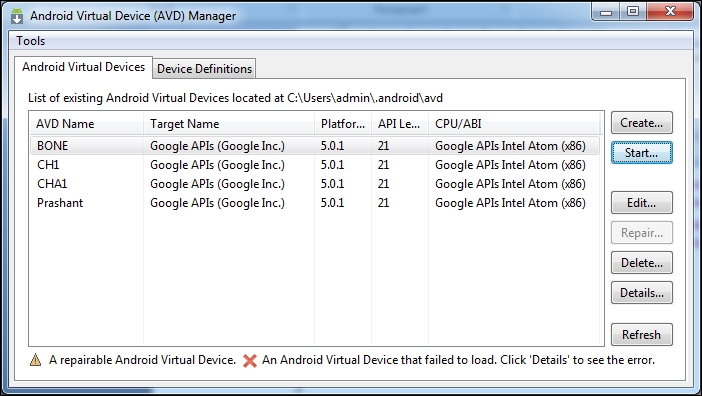Maximize the AVD Manager window
This screenshot has width=702, height=396.
[633, 12]
